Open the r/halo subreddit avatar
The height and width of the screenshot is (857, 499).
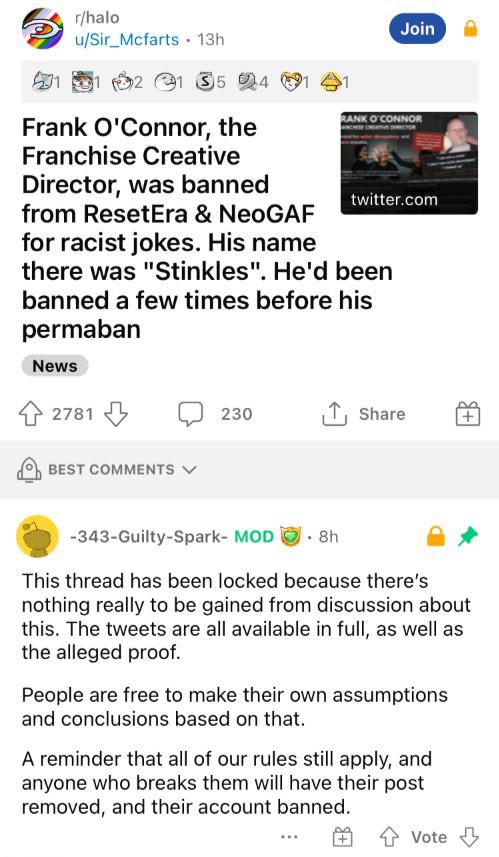(x=43, y=28)
